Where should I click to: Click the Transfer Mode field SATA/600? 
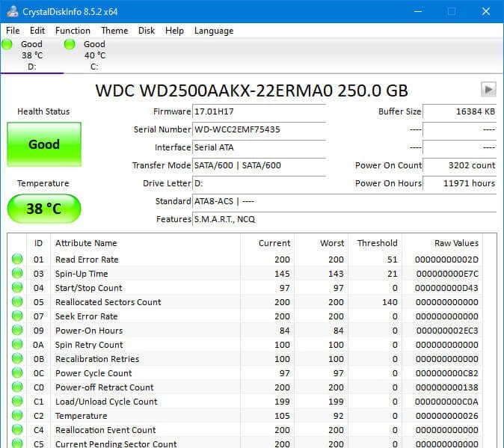pos(259,165)
